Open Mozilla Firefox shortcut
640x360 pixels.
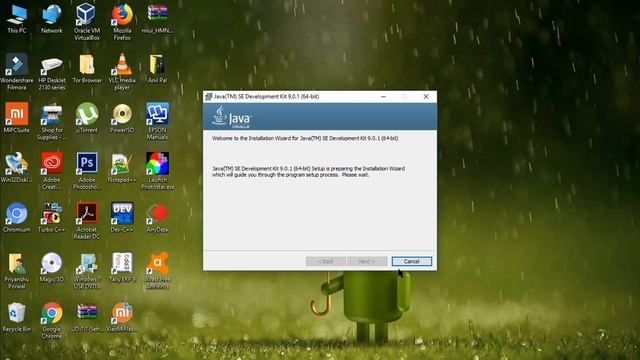tap(122, 21)
